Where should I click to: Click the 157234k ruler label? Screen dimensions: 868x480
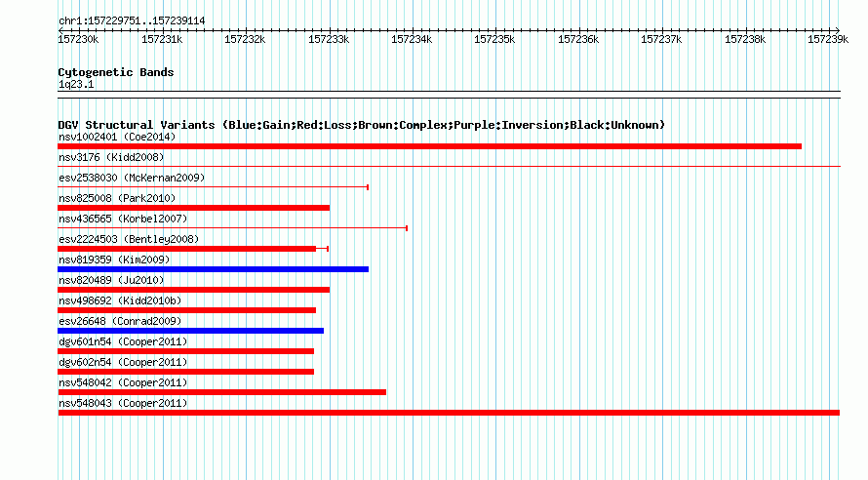pyautogui.click(x=412, y=39)
